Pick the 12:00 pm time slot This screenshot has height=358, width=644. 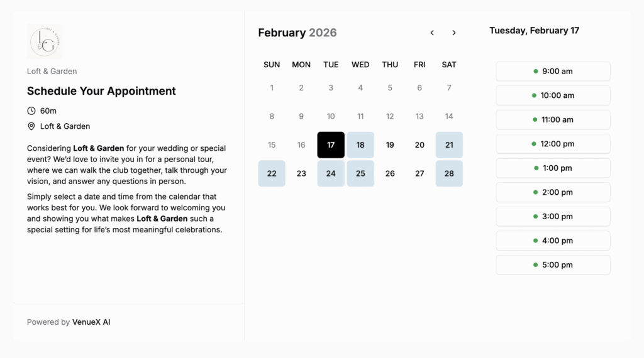click(553, 144)
